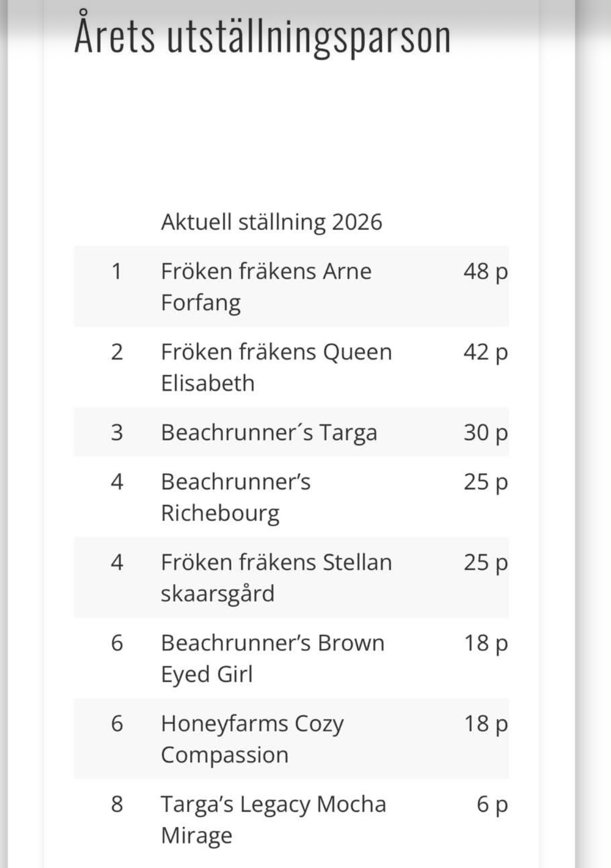Select Targa's Legacy Mocha Mirage row
The height and width of the screenshot is (868, 611).
[x=292, y=819]
